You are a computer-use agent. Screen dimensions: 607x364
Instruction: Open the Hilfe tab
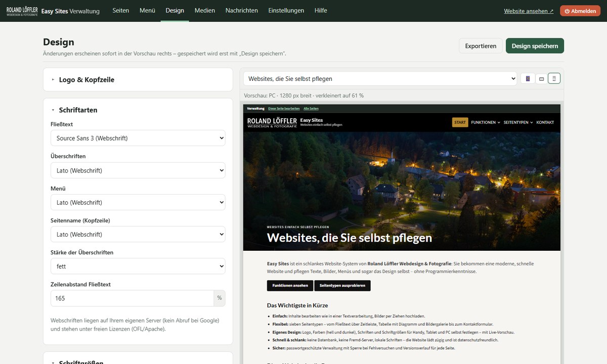tap(321, 10)
